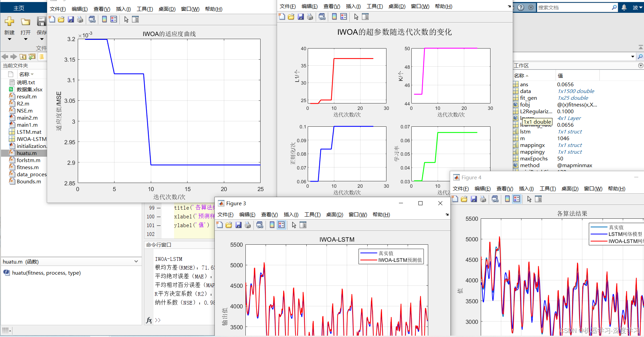Click the 新建 plus button
This screenshot has width=644, height=337.
tap(9, 22)
